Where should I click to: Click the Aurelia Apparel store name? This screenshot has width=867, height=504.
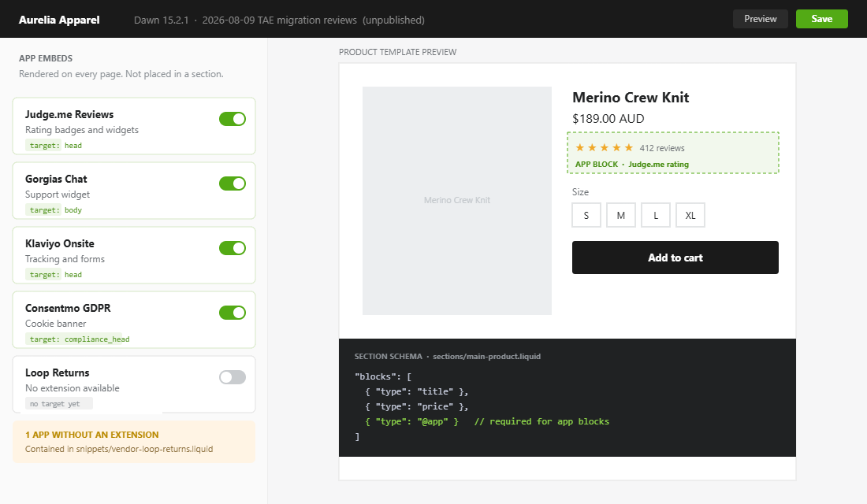pyautogui.click(x=59, y=20)
